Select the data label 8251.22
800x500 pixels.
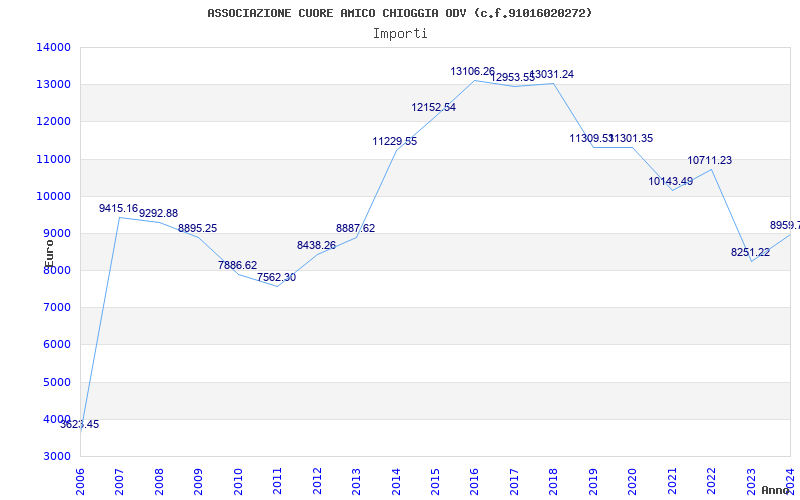(751, 252)
